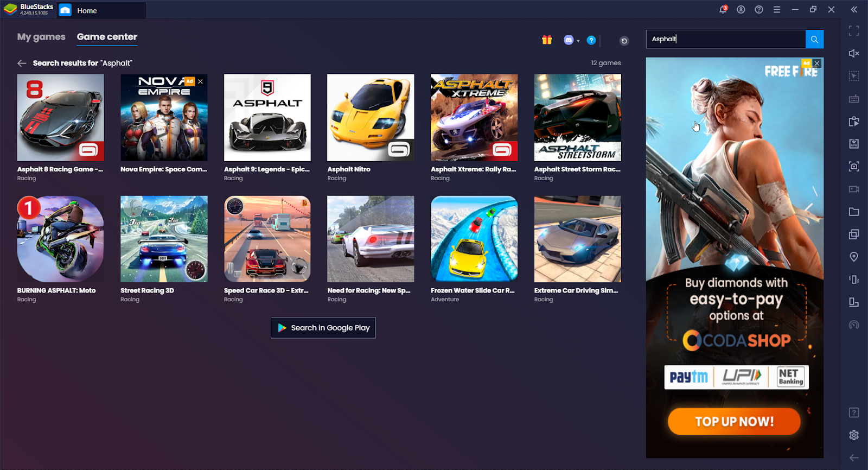Switch to My games tab
Screen dimensions: 868x470
click(41, 37)
